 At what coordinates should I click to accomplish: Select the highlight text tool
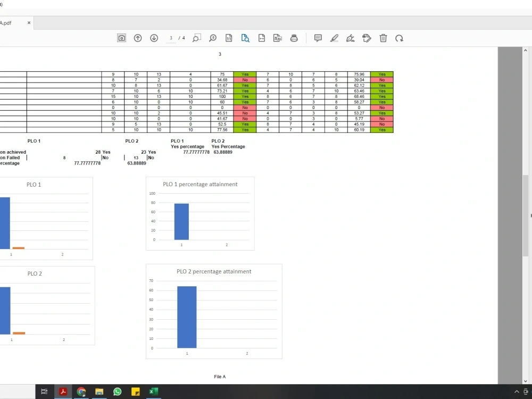pyautogui.click(x=334, y=38)
